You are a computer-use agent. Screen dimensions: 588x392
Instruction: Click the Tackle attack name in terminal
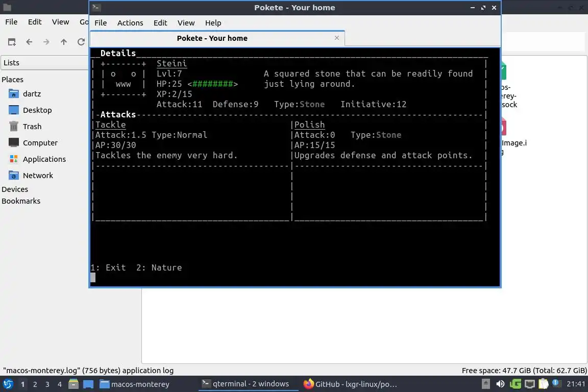[111, 125]
